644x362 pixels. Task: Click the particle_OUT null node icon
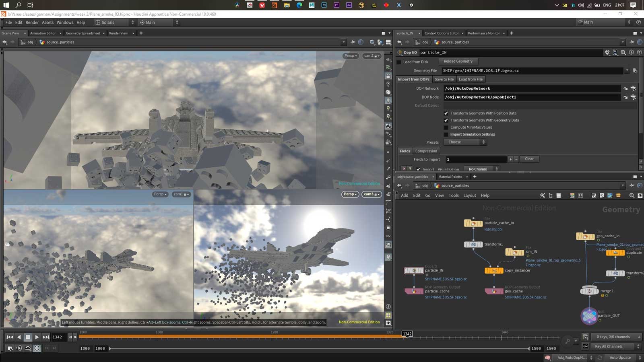[589, 316]
